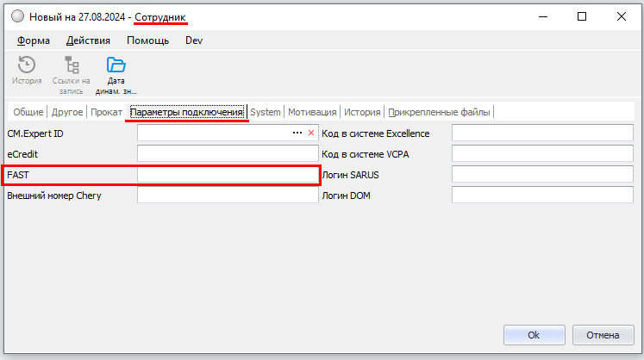Select the Прикрепленные файлы tab
Image resolution: width=644 pixels, height=360 pixels.
coord(440,112)
